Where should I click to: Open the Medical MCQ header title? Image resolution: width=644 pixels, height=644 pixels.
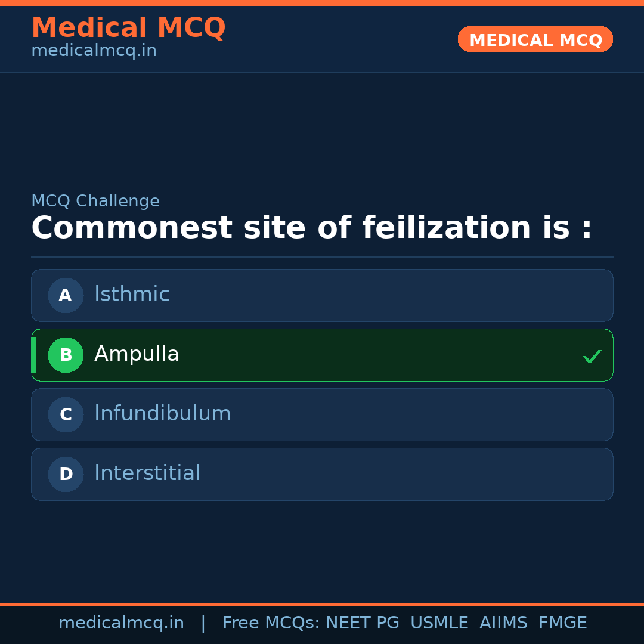pyautogui.click(x=128, y=28)
